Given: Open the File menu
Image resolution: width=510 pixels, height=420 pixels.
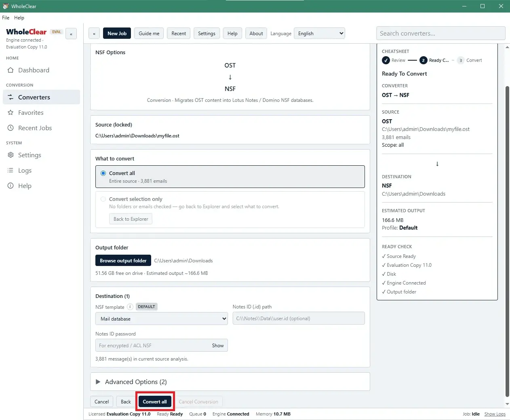Looking at the screenshot, I should click(x=6, y=18).
